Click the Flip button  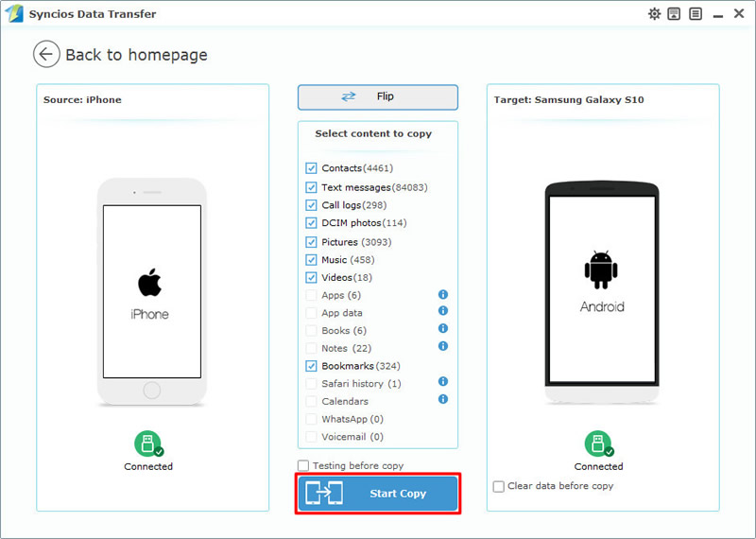(377, 97)
